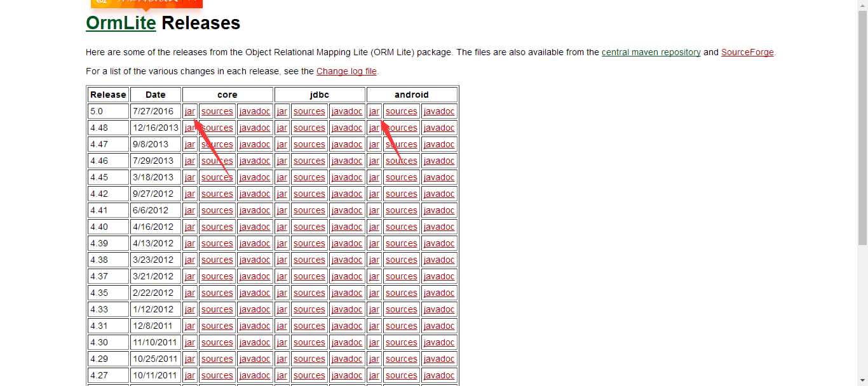
Task: Open android sources for release 4.30
Action: click(402, 342)
